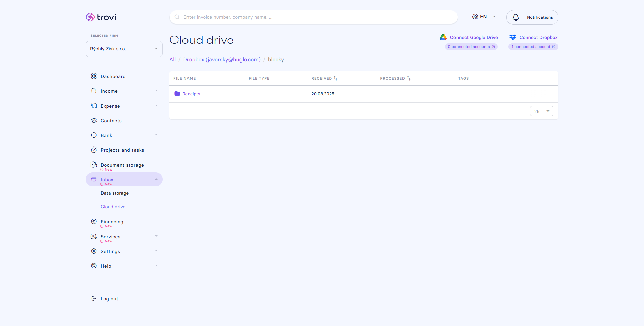Collapse the Inbox section
644x326 pixels.
[x=156, y=179]
